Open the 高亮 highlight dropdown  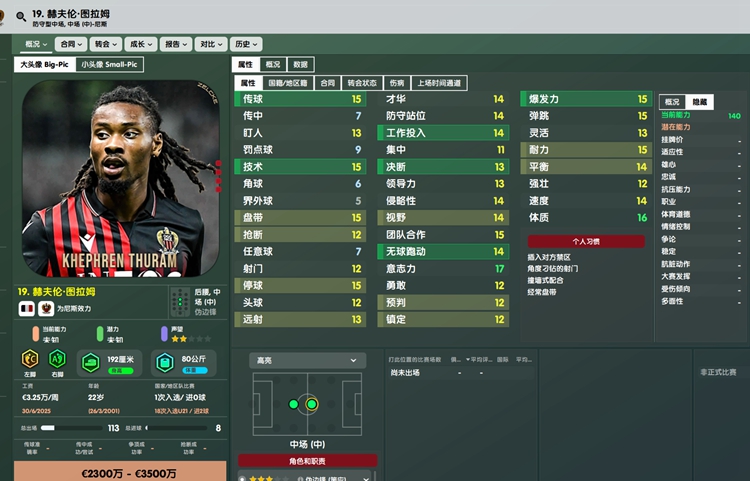click(x=308, y=361)
